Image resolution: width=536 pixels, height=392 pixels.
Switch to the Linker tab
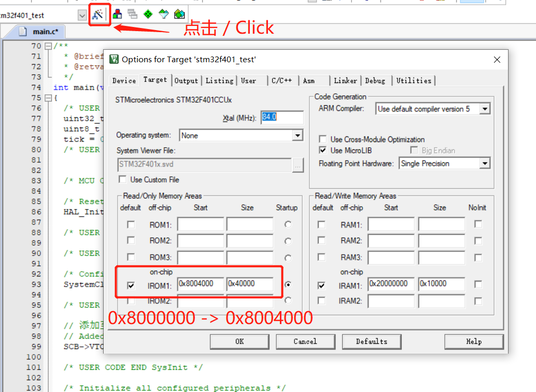345,81
